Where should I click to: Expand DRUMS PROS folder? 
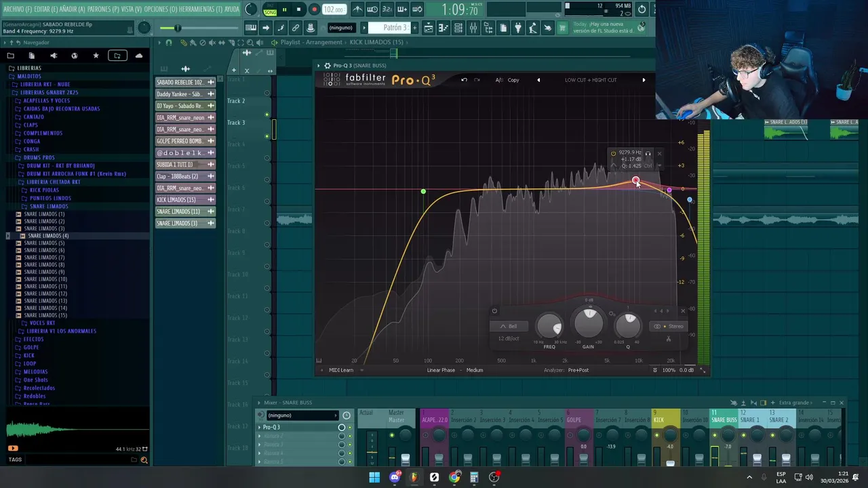pyautogui.click(x=39, y=157)
